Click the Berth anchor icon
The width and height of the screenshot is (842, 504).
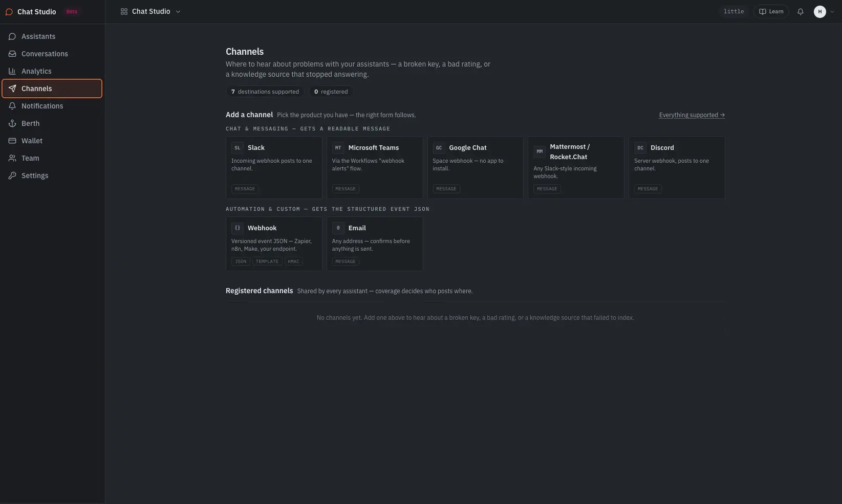point(12,123)
